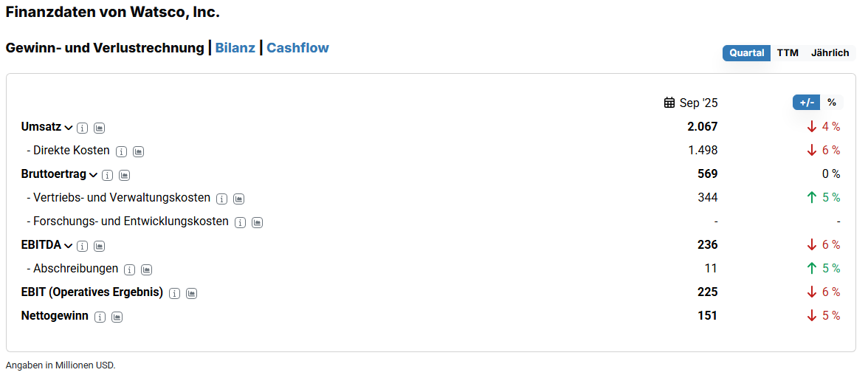The image size is (868, 378).
Task: Show the EBITDA chart icon
Action: [x=100, y=246]
